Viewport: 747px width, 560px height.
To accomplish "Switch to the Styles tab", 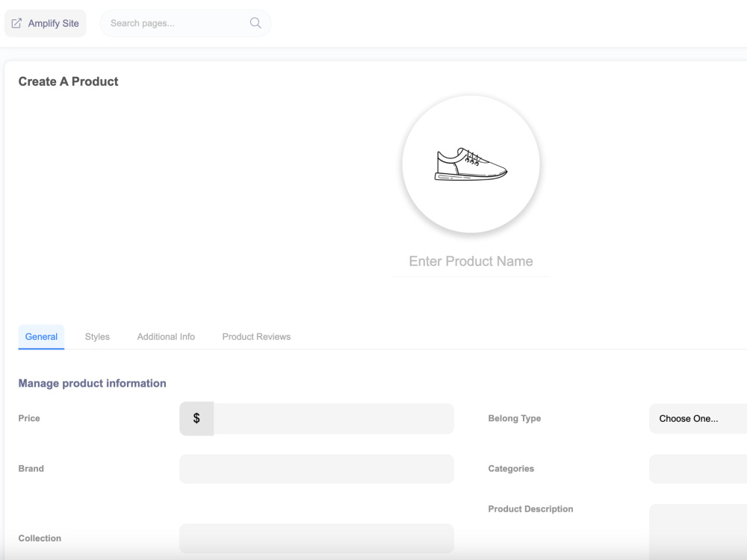I will tap(97, 337).
